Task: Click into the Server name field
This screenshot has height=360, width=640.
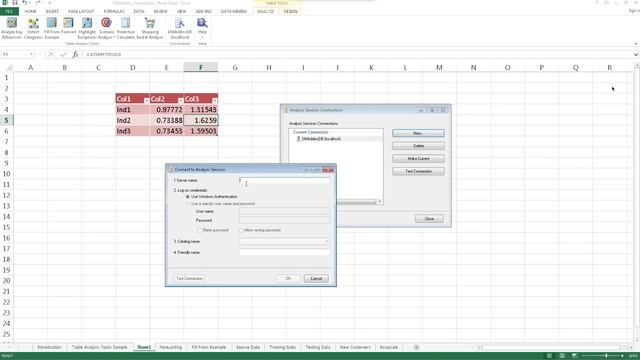Action: (x=284, y=180)
